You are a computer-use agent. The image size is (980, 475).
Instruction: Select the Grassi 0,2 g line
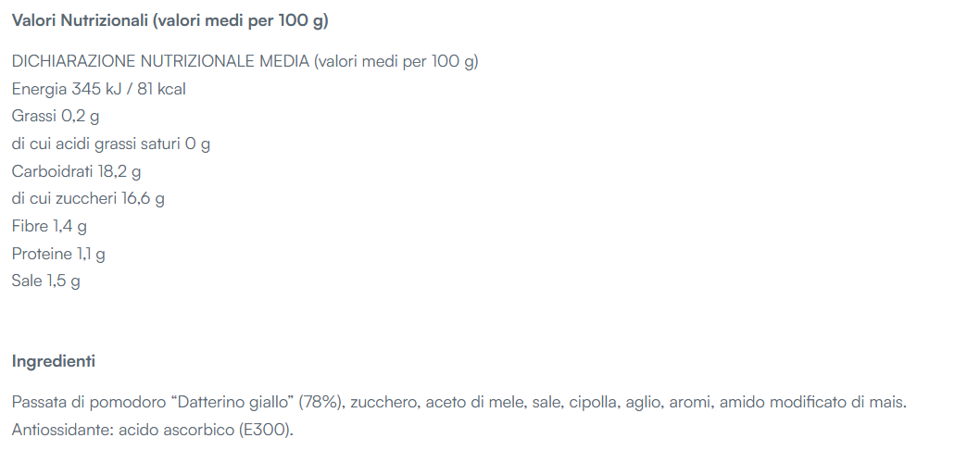(x=56, y=117)
